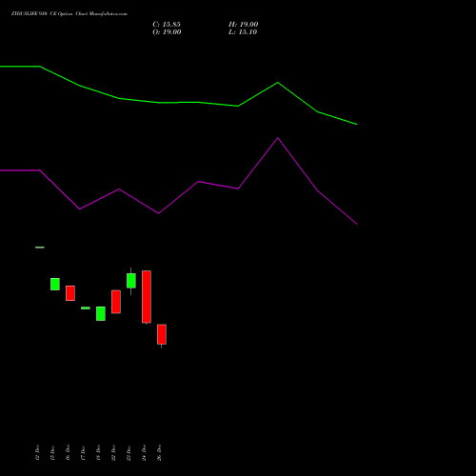
Task: Select the low value L: 15.10
Action: (x=243, y=32)
